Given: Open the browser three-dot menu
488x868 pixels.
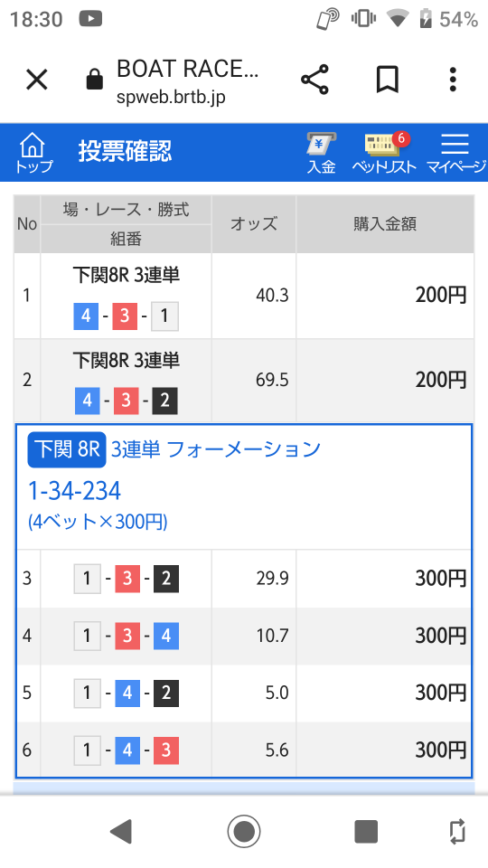Looking at the screenshot, I should 453,80.
